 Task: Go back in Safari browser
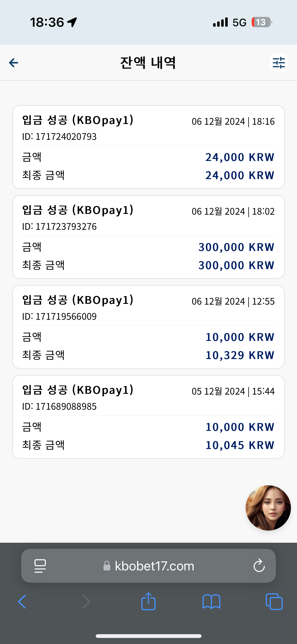pyautogui.click(x=22, y=602)
